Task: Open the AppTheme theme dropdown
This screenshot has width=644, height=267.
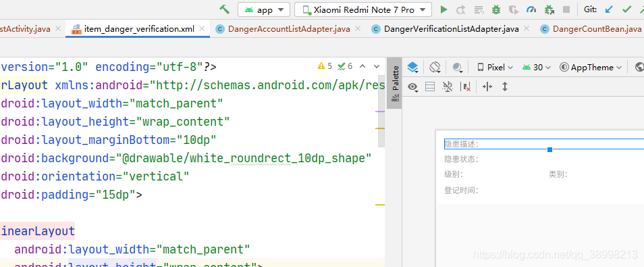Action: (591, 67)
